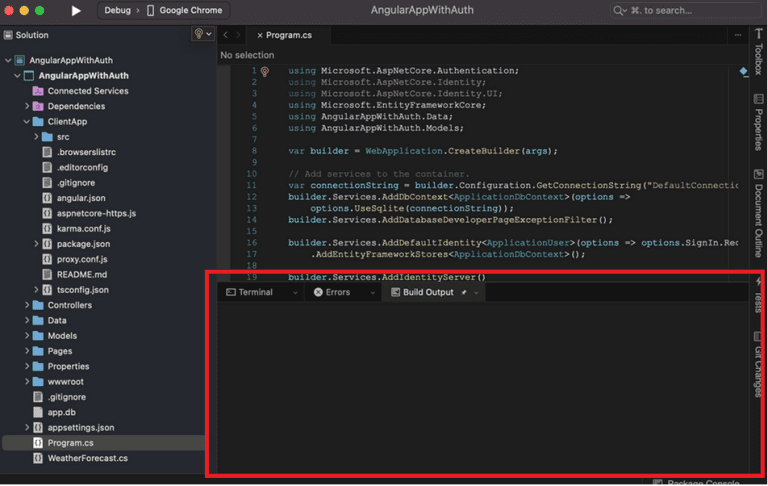
Task: Click the WebApplication identifier on line 8
Action: click(404, 151)
